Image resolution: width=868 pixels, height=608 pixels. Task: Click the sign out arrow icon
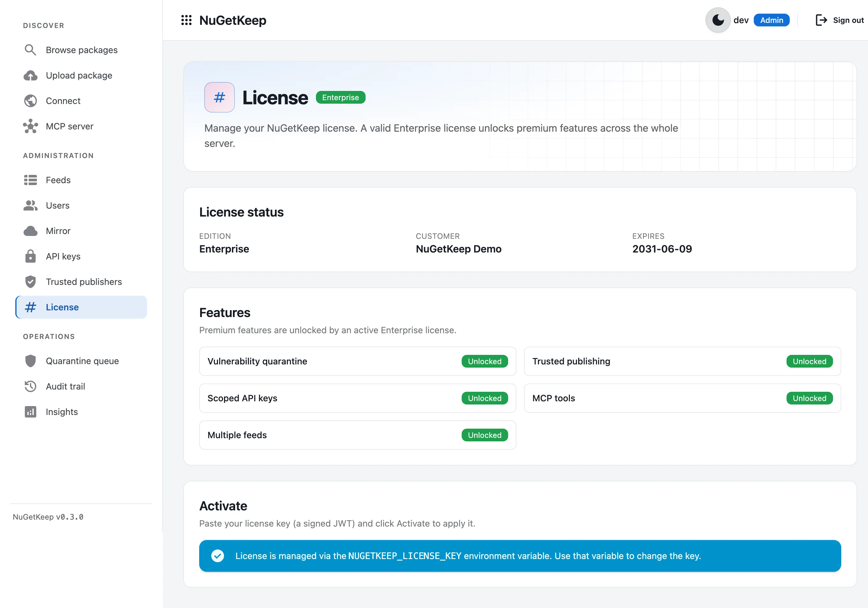tap(821, 20)
